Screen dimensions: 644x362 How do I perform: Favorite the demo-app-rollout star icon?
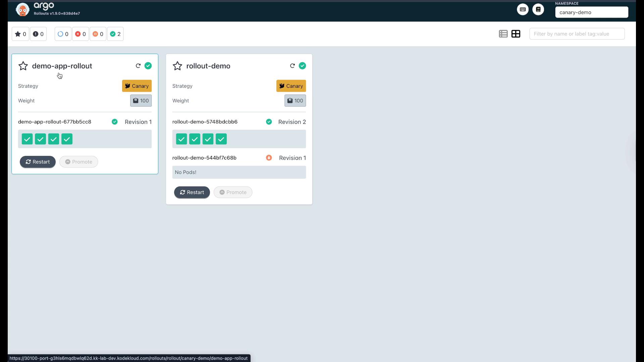[23, 66]
